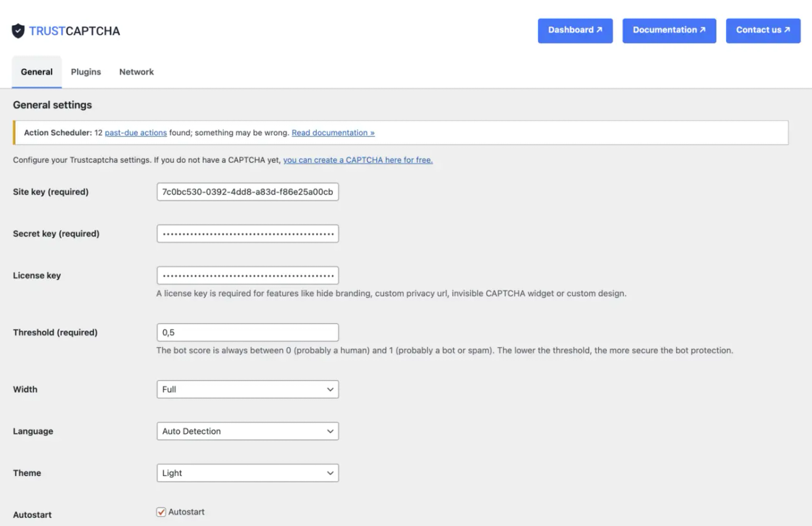Click the Site key input field
The image size is (812, 526).
point(247,191)
